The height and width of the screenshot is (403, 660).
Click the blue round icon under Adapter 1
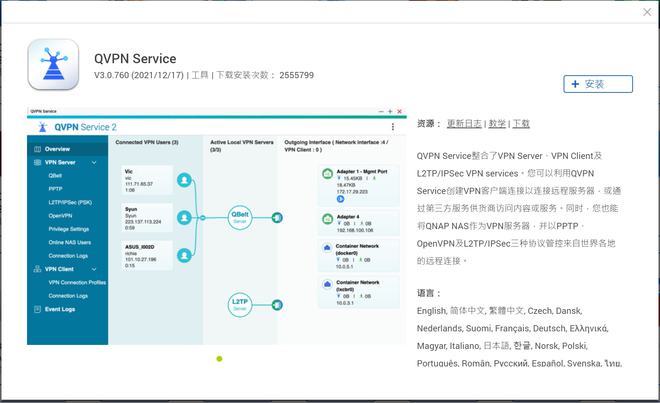(341, 199)
